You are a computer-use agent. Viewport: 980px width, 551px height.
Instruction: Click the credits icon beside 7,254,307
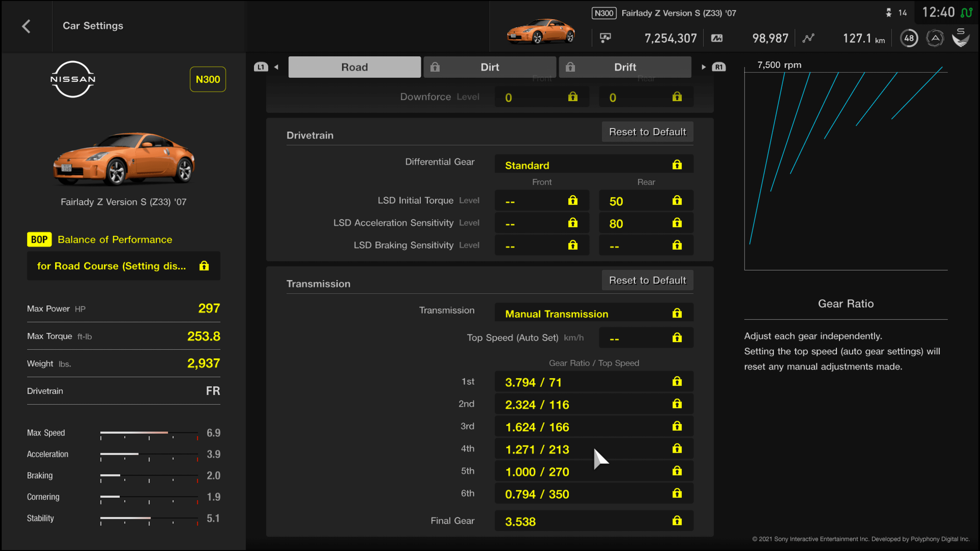[605, 38]
